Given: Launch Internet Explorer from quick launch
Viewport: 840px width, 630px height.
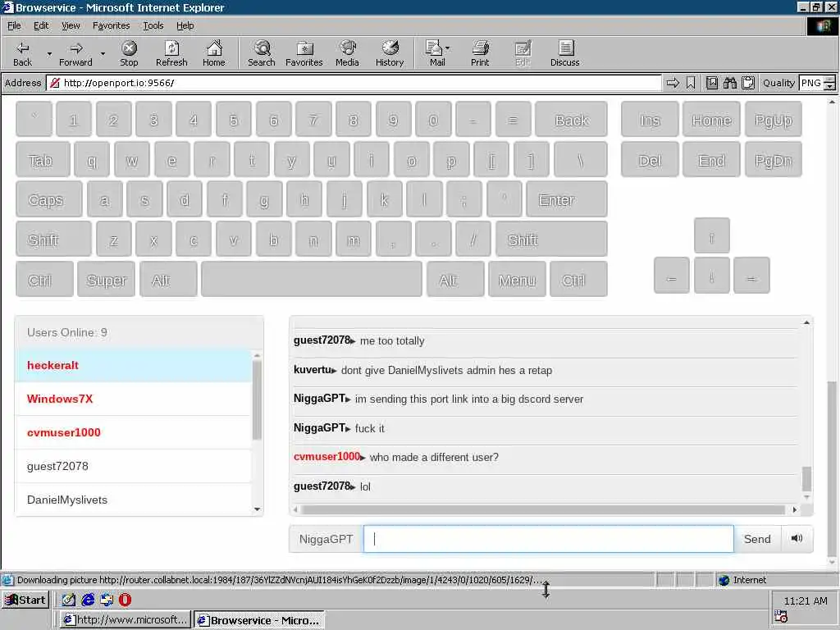Looking at the screenshot, I should tap(88, 600).
